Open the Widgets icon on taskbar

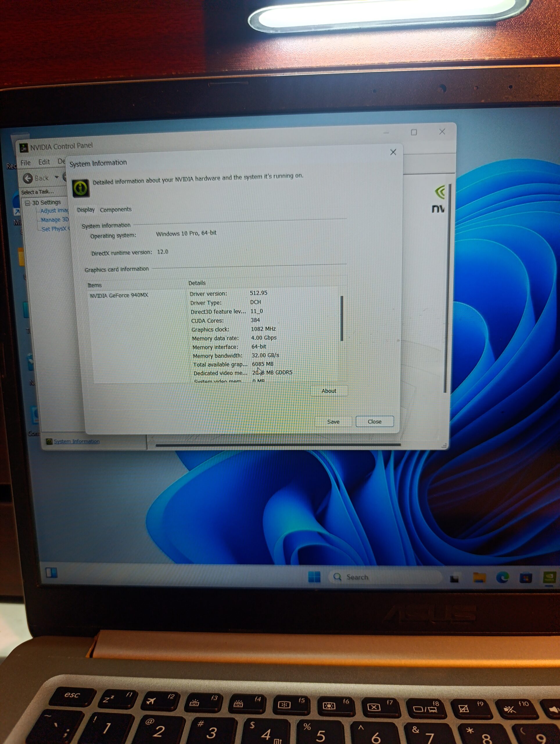click(x=51, y=573)
